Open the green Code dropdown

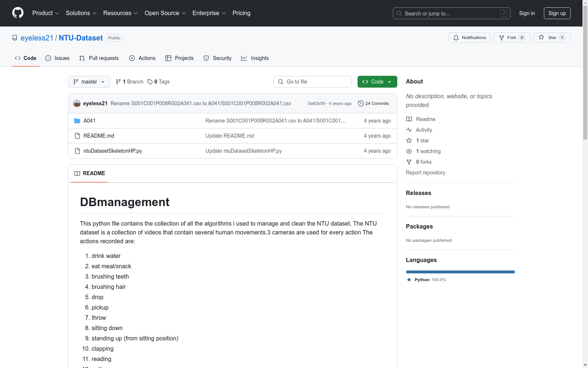[377, 82]
